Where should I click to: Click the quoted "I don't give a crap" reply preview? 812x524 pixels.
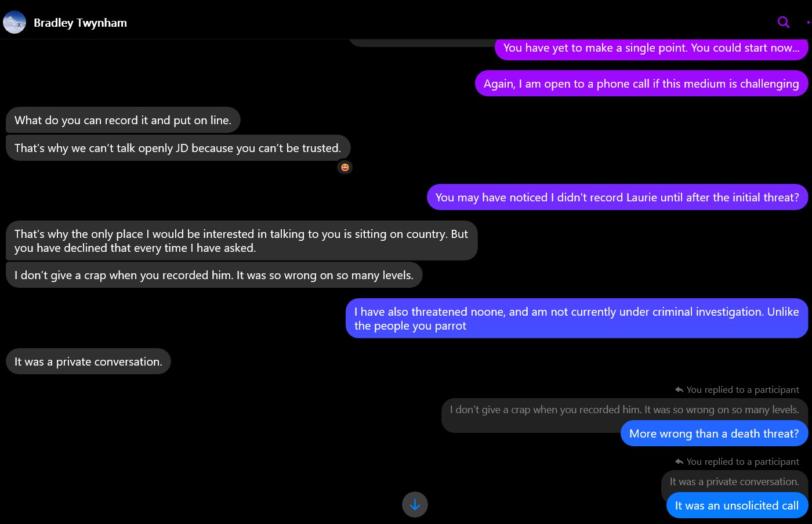pos(624,410)
